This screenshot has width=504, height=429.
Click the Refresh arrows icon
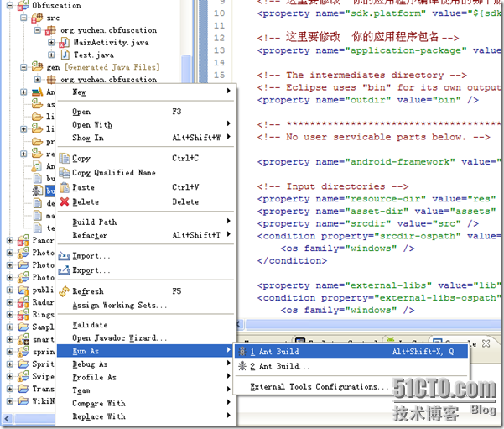(x=65, y=291)
